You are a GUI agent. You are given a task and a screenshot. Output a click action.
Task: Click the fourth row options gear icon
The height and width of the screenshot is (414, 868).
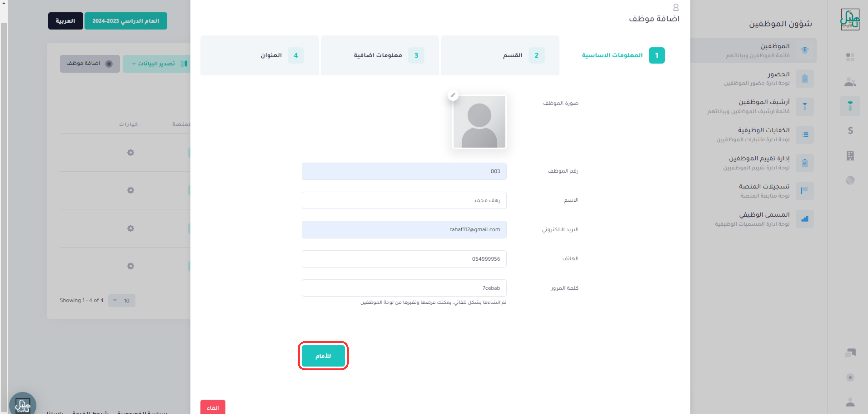[130, 266]
